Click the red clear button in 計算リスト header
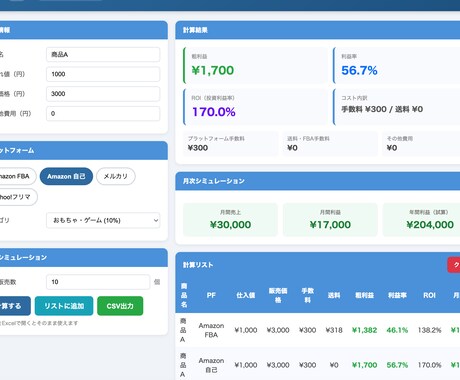 [454, 265]
